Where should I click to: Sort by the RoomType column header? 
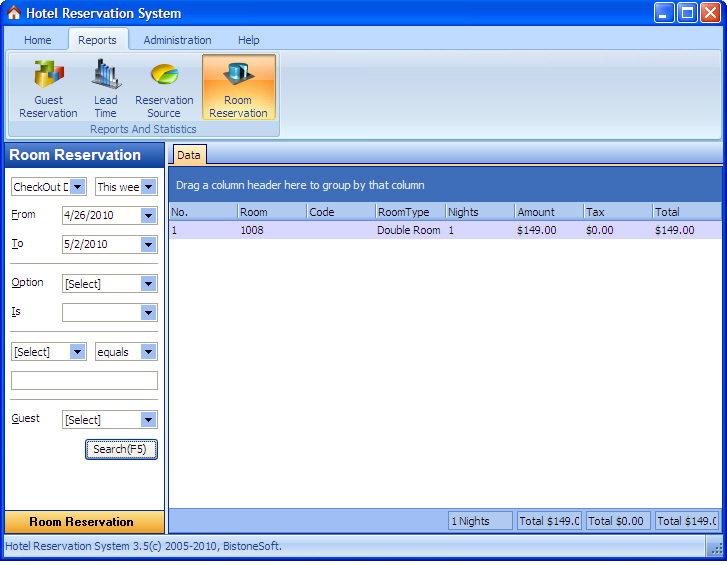pos(410,212)
